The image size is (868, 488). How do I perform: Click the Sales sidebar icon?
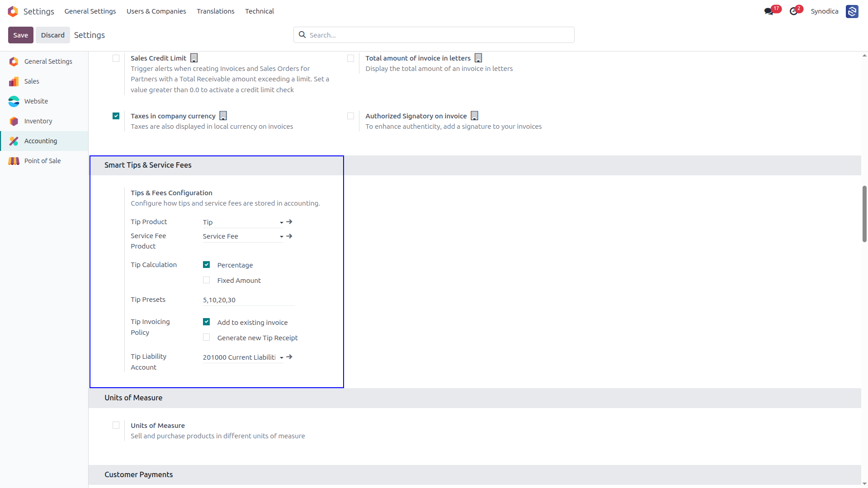(14, 81)
